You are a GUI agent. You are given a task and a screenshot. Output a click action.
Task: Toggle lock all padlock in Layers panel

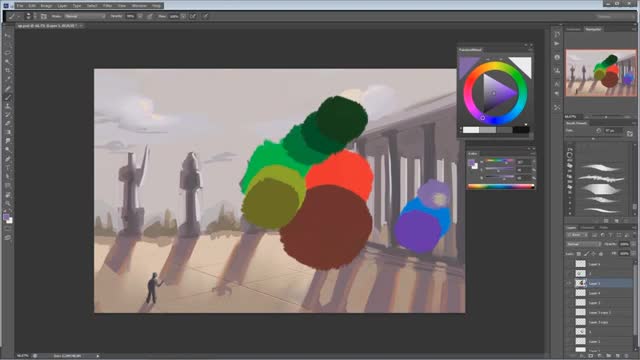point(601,253)
